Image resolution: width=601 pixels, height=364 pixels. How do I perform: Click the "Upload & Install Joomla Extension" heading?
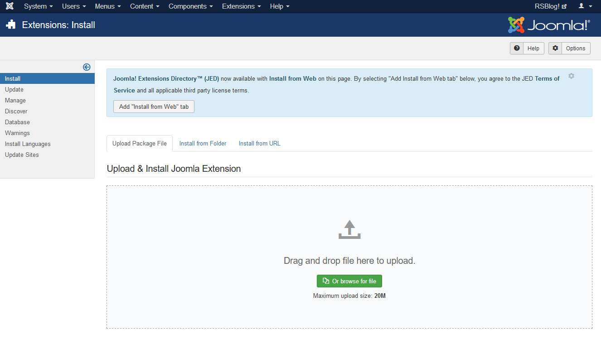[174, 169]
